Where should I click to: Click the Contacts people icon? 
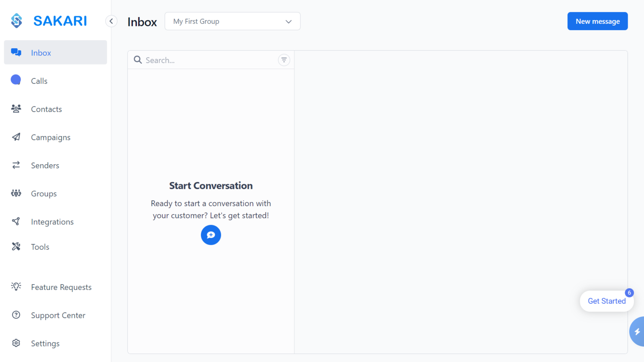(x=16, y=109)
